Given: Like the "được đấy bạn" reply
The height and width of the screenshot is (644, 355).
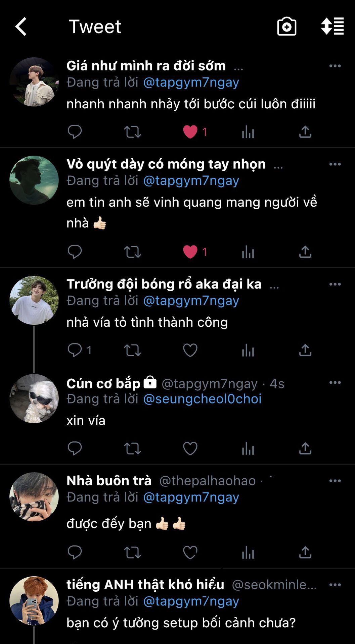Looking at the screenshot, I should point(190,552).
